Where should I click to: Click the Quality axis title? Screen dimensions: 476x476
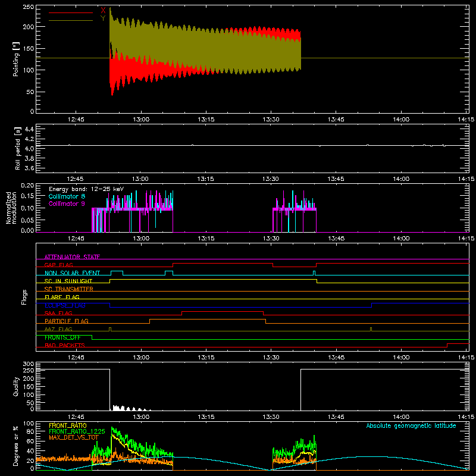16,386
